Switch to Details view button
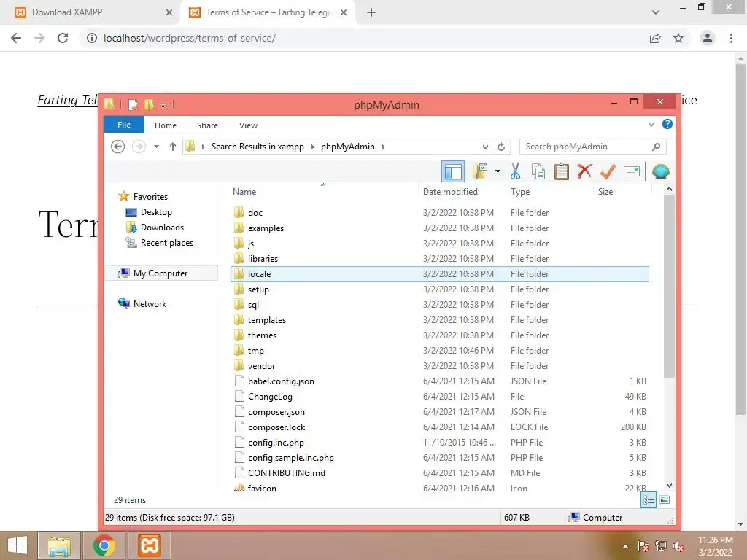The width and height of the screenshot is (747, 560). [x=649, y=500]
